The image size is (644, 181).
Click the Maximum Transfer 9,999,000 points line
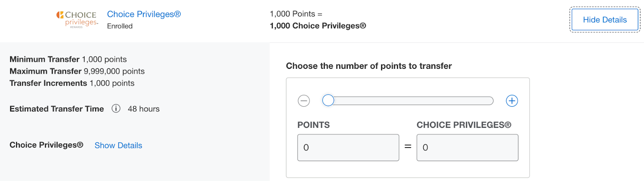(x=77, y=71)
